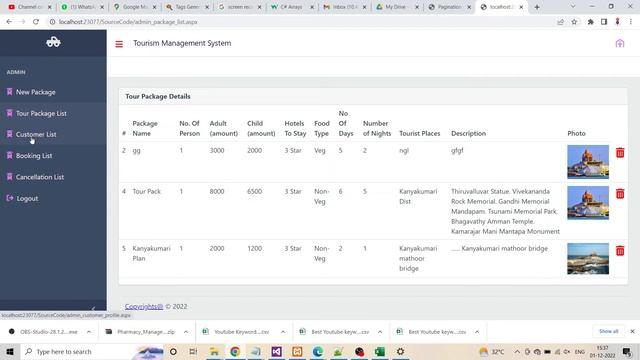This screenshot has width=640, height=360.
Task: Switch to the Pagination tab
Action: pos(449,7)
